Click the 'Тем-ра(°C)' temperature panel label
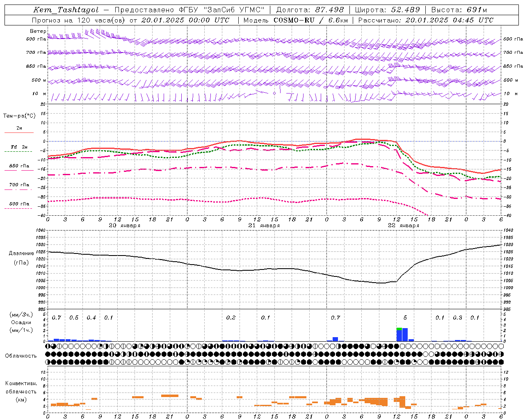 tap(19, 116)
